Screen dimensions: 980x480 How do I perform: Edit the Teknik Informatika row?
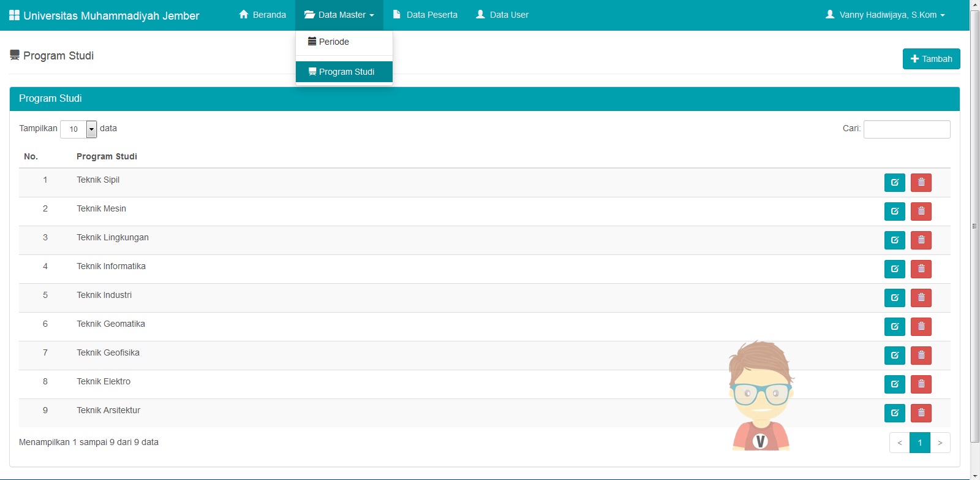894,269
